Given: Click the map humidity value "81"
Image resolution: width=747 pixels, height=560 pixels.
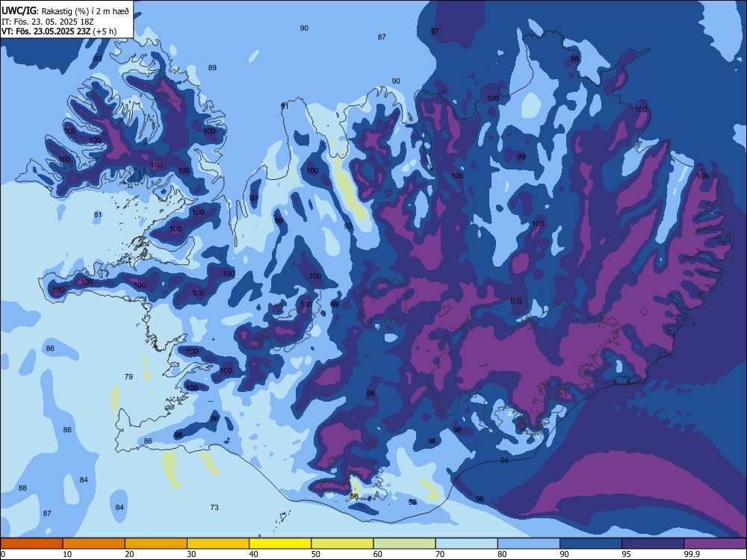Looking at the screenshot, I should pyautogui.click(x=98, y=215).
